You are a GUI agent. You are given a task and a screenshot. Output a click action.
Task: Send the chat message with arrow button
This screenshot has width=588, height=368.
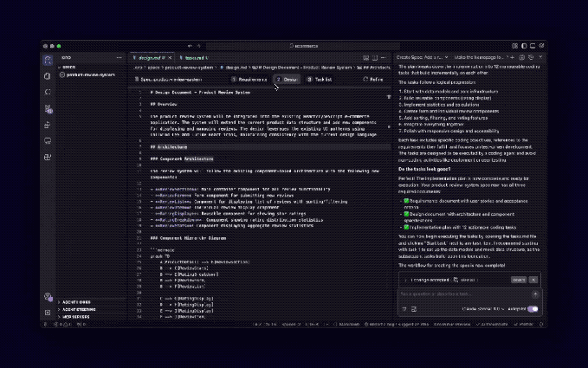535,294
